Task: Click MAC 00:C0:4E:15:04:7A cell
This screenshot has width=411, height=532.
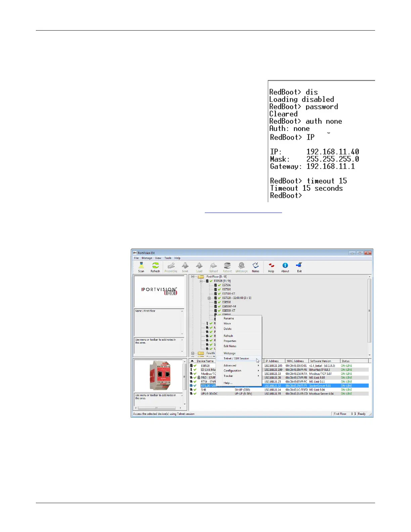Action: [x=296, y=374]
